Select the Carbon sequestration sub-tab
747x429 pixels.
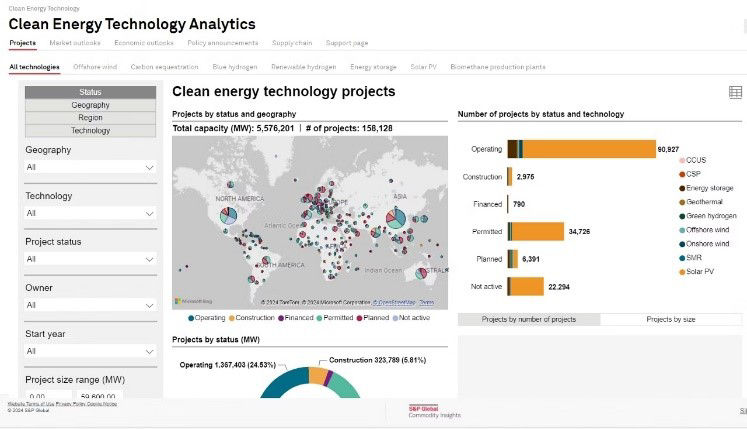point(164,67)
